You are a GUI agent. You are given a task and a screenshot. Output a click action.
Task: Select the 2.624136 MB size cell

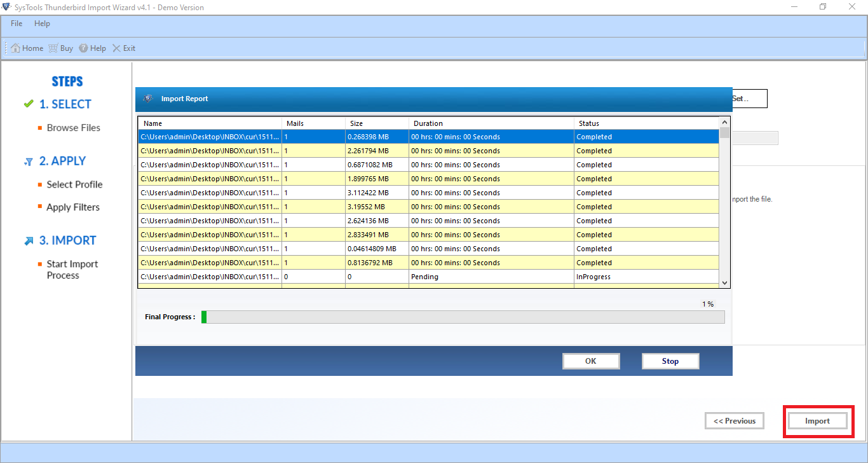377,221
